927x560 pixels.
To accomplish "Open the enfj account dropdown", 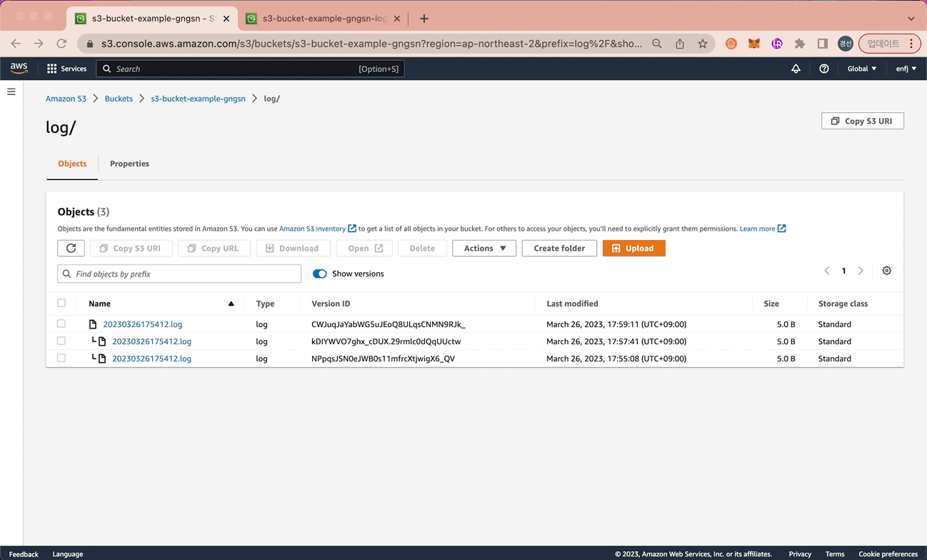I will [x=906, y=69].
